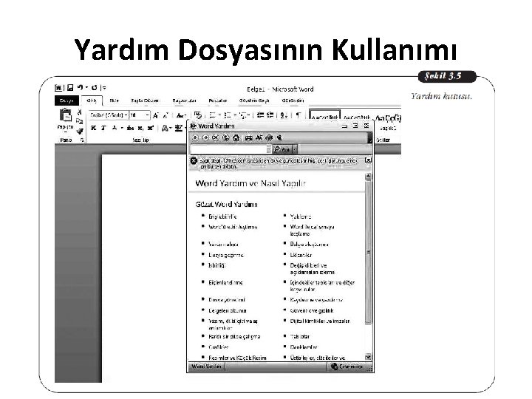Image resolution: width=532 pixels, height=399 pixels.
Task: Click the Decrease Indent icon
Action: tap(261, 115)
